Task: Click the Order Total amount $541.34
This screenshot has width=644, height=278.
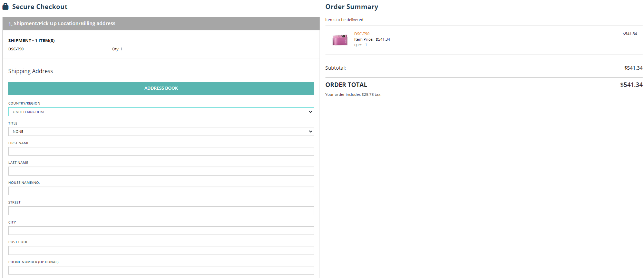Action: (631, 85)
